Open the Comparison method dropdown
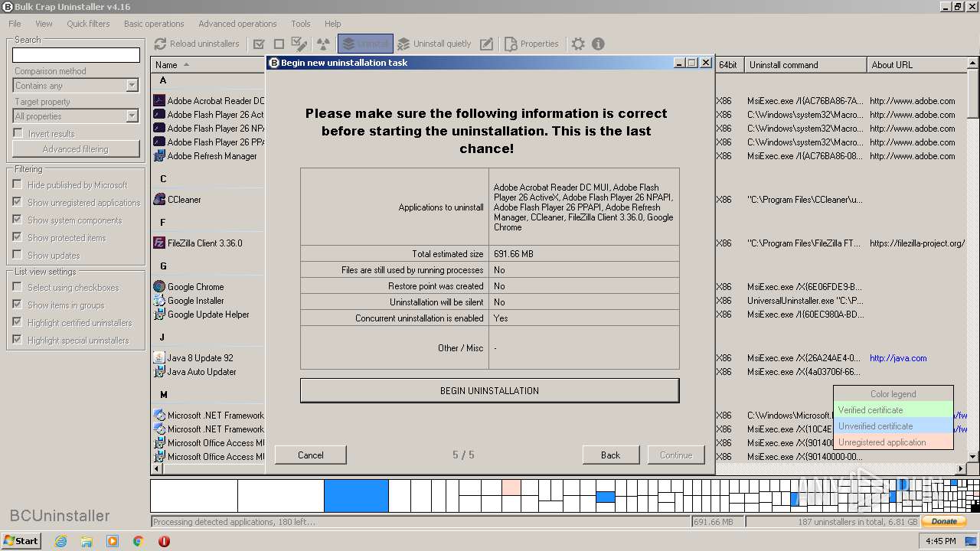 pos(76,86)
